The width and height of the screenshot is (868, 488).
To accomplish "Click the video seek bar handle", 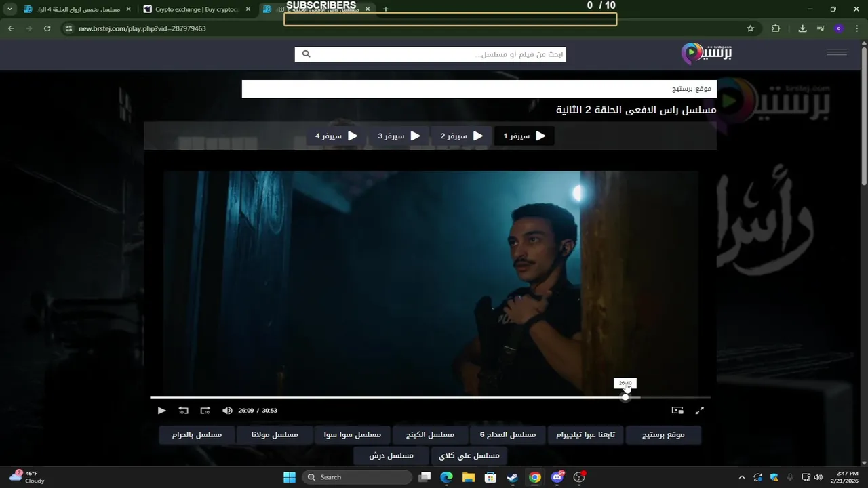I will [x=625, y=396].
